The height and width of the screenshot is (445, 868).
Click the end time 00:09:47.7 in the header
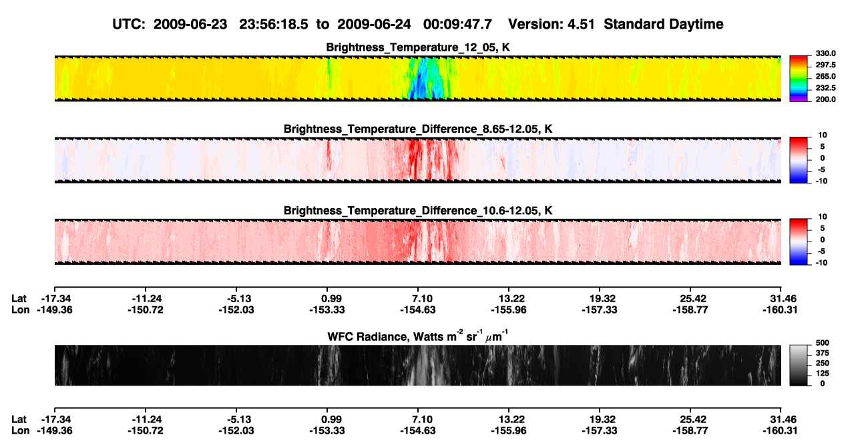458,24
